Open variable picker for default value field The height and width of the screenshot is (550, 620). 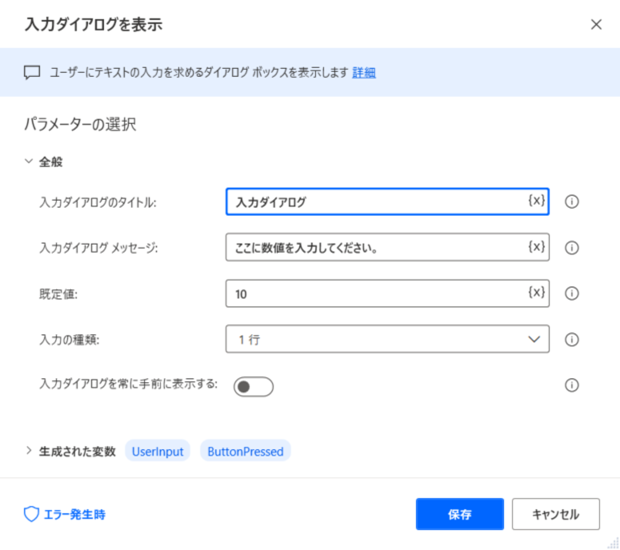(537, 293)
